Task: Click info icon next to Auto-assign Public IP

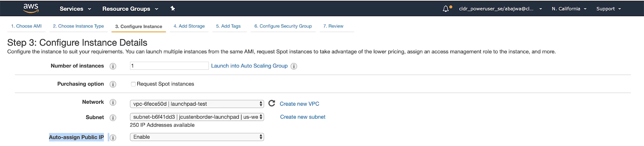Action: 113,138
